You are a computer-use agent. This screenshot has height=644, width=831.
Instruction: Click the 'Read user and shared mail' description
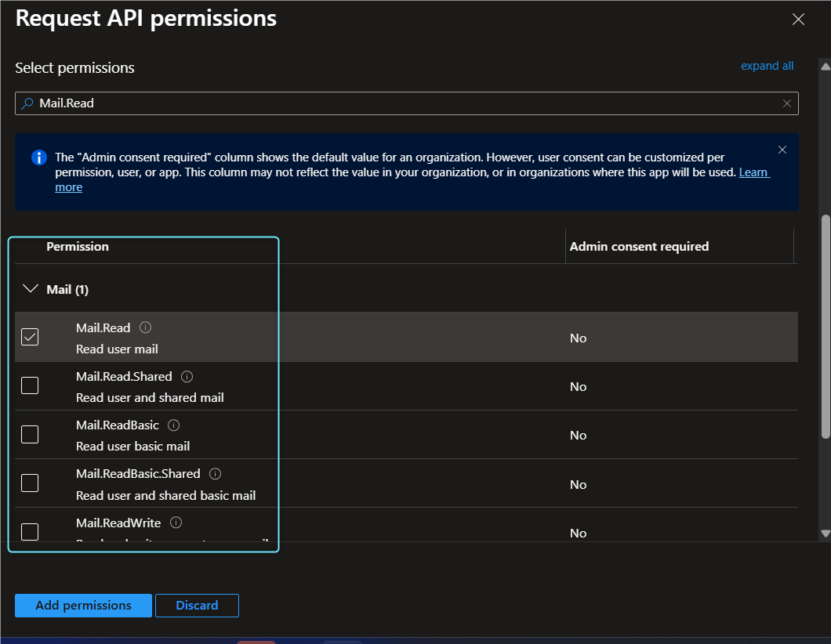(150, 398)
